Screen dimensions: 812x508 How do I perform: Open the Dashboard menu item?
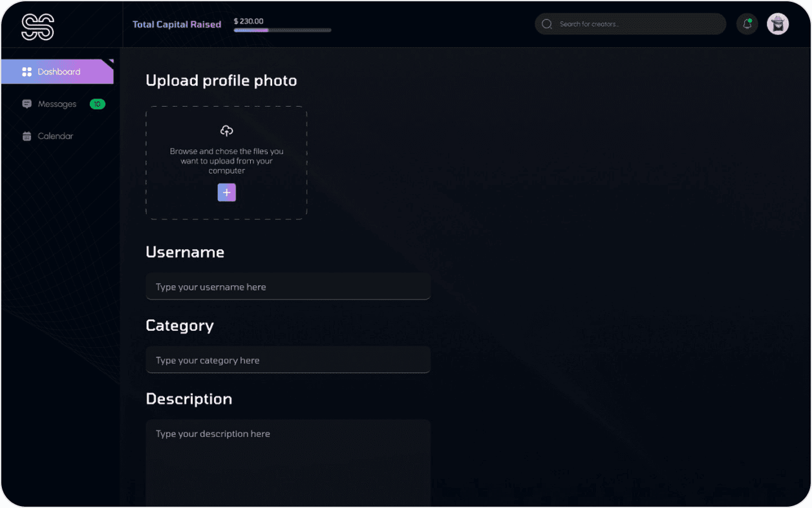pyautogui.click(x=57, y=72)
